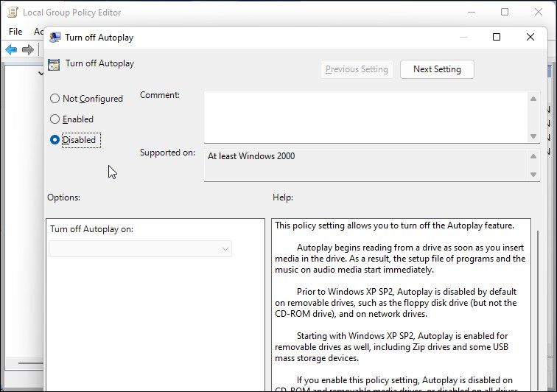The image size is (557, 392).
Task: Click the Local Group Policy Editor scroll icon
Action: (x=13, y=12)
